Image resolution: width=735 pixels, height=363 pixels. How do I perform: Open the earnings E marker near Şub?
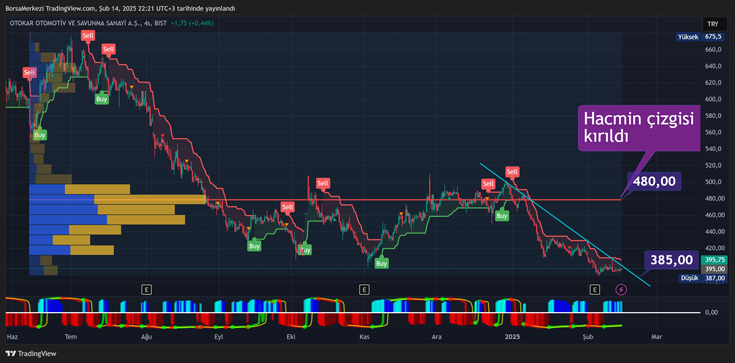pos(595,290)
